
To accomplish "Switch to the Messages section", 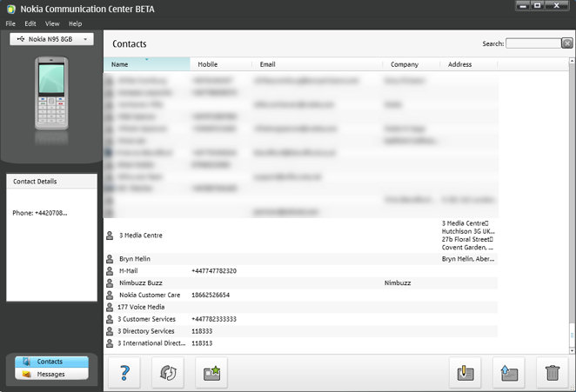I will pos(51,375).
